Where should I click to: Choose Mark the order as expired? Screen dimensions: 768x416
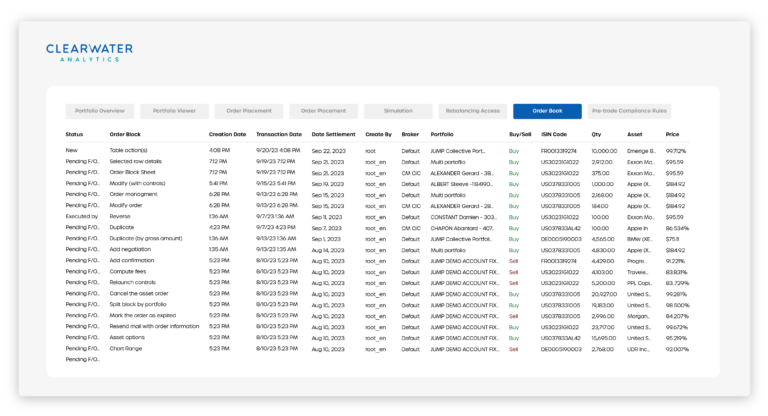147,314
